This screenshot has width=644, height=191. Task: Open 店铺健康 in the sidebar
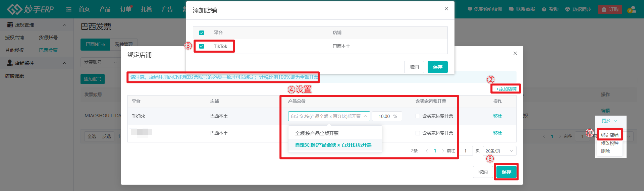(x=14, y=76)
